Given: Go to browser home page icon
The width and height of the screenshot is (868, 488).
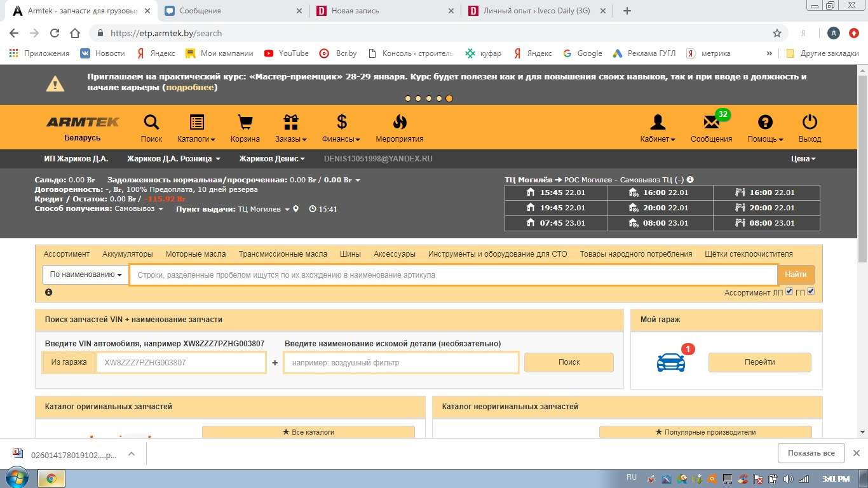Looking at the screenshot, I should click(75, 33).
